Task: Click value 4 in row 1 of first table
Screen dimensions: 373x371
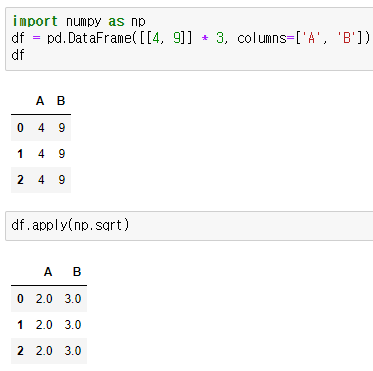Action: click(41, 154)
